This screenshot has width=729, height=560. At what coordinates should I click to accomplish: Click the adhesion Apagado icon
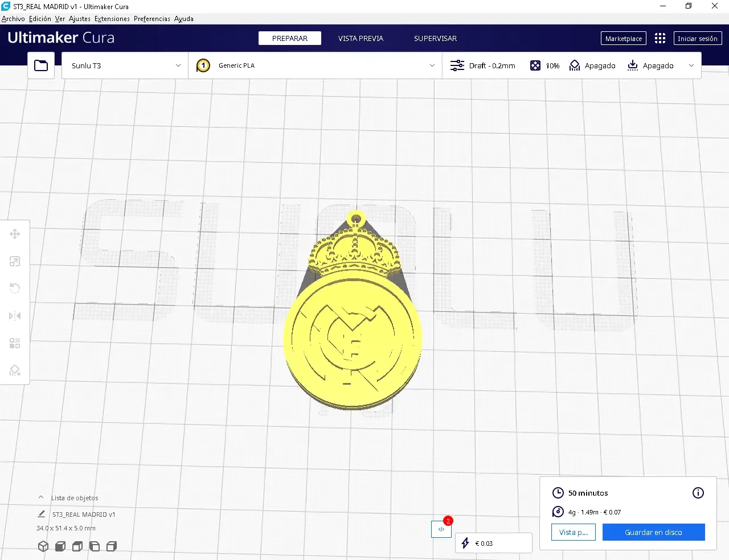coord(633,65)
